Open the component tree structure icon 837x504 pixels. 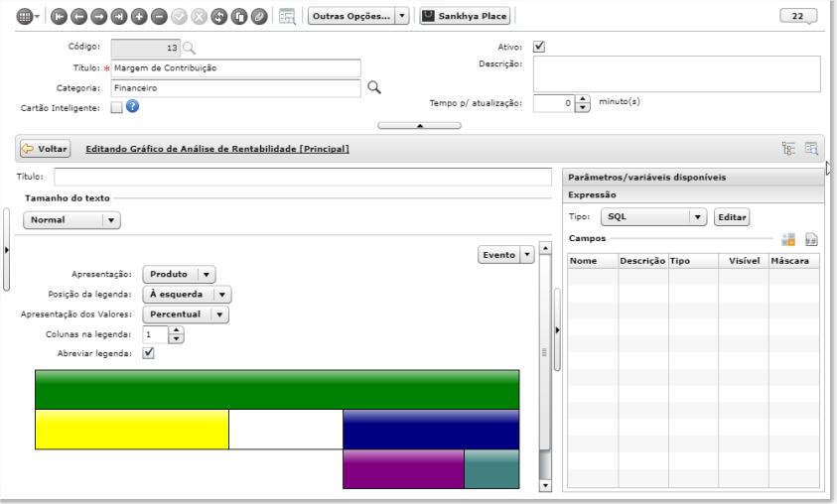click(788, 148)
